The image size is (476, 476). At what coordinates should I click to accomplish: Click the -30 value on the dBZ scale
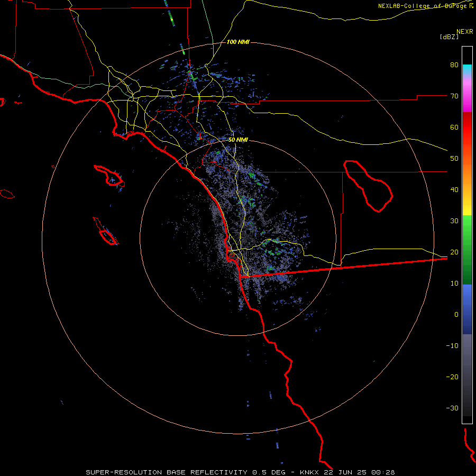pos(452,408)
